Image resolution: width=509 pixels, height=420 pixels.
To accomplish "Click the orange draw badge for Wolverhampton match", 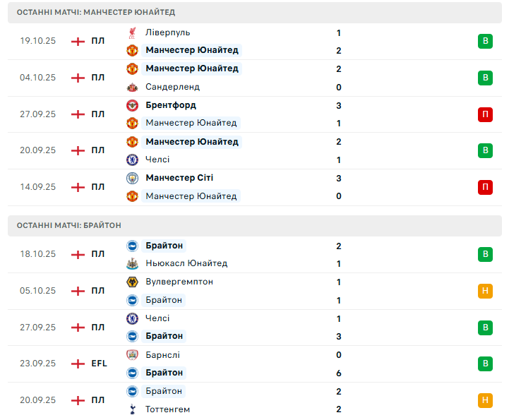I will 485,291.
